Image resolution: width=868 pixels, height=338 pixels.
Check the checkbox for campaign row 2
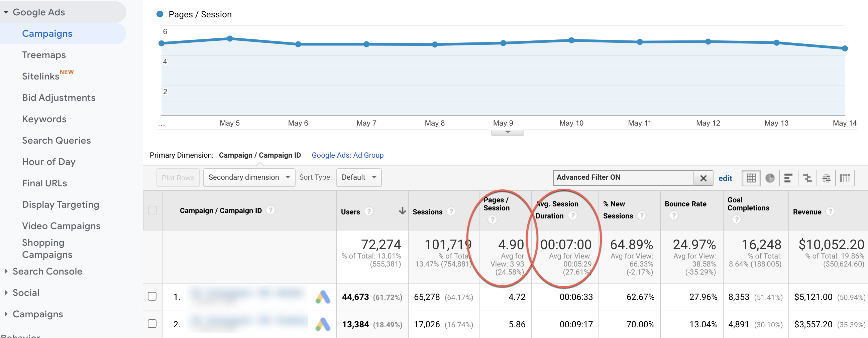pos(153,324)
